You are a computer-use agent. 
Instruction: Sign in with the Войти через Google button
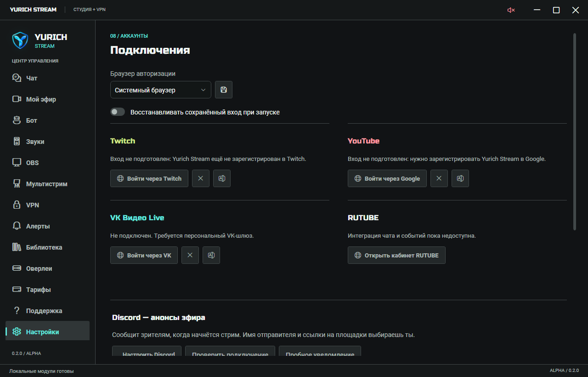(387, 178)
